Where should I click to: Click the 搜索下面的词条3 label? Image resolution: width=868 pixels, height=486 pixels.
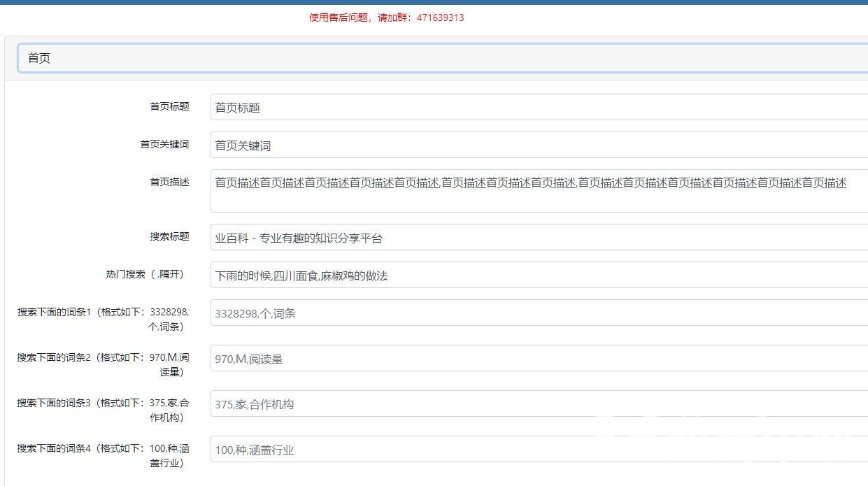103,410
